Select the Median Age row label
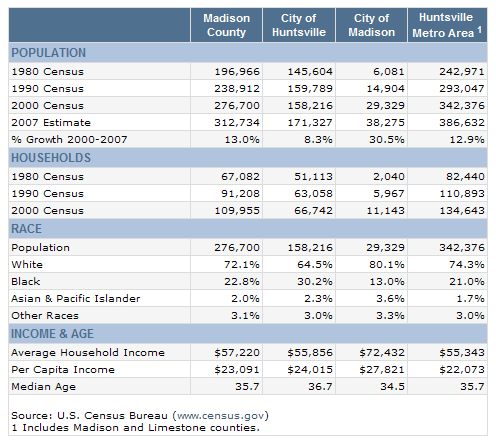 44,387
